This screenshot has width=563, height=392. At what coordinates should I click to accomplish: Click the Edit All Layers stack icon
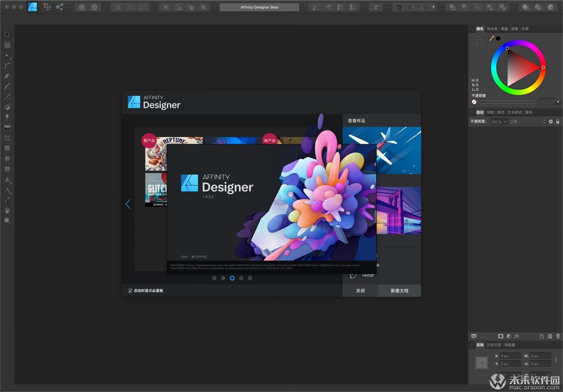[x=474, y=336]
